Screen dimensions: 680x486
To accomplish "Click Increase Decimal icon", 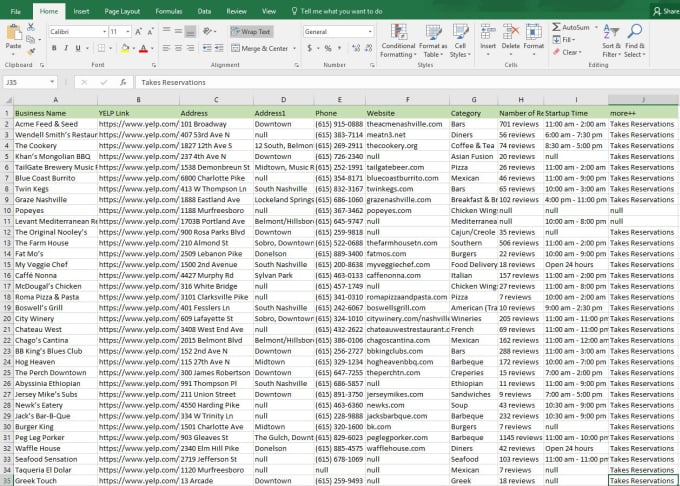I will 356,48.
